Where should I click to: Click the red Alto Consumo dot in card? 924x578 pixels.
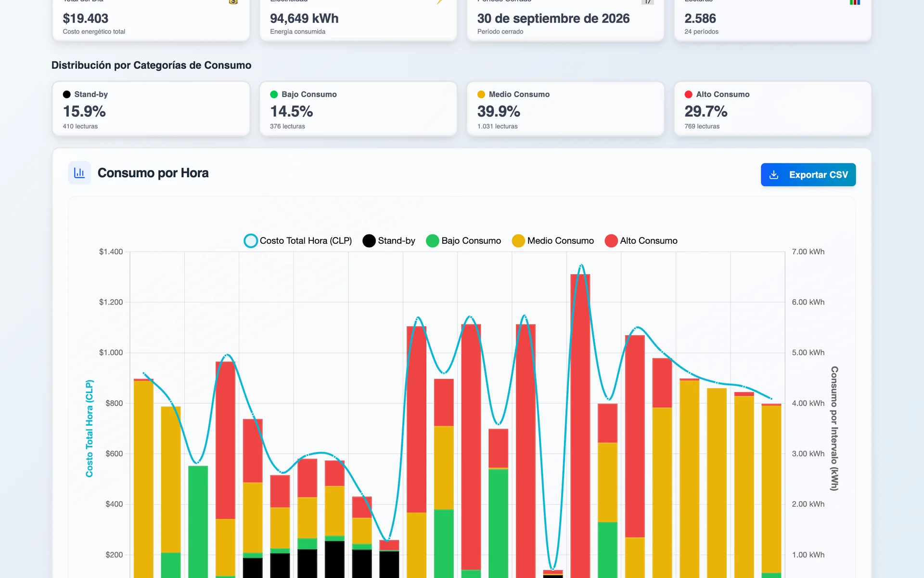(689, 94)
